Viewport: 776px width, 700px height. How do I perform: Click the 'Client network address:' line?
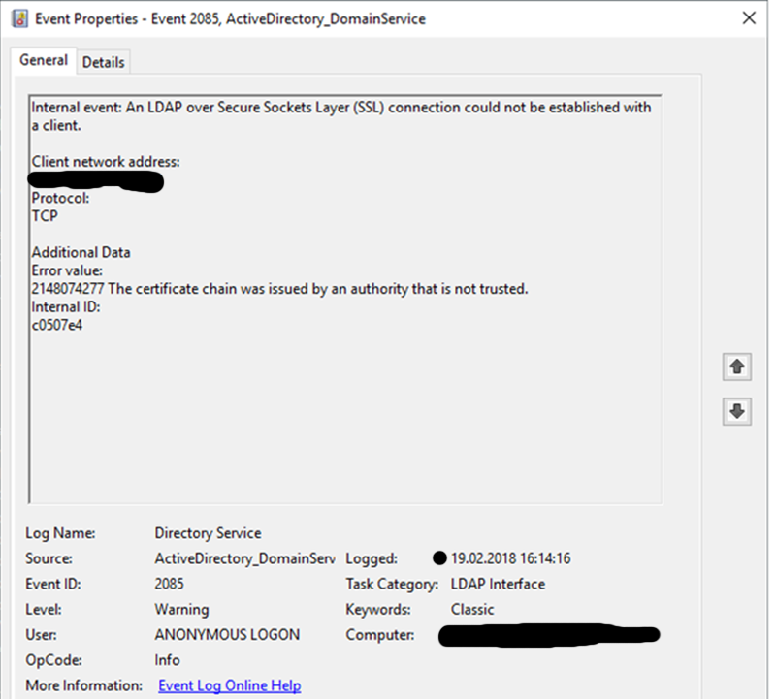click(106, 162)
